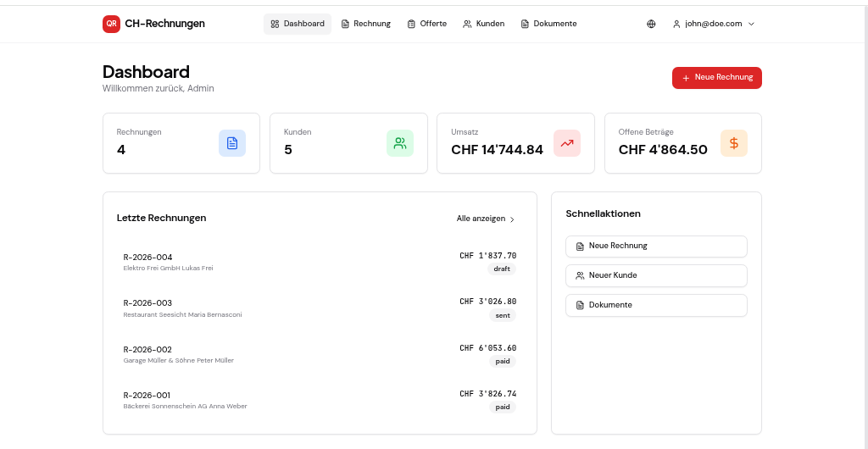Click the amount CHF 3'826.74
Screen dimensions: 868x449
point(487,394)
